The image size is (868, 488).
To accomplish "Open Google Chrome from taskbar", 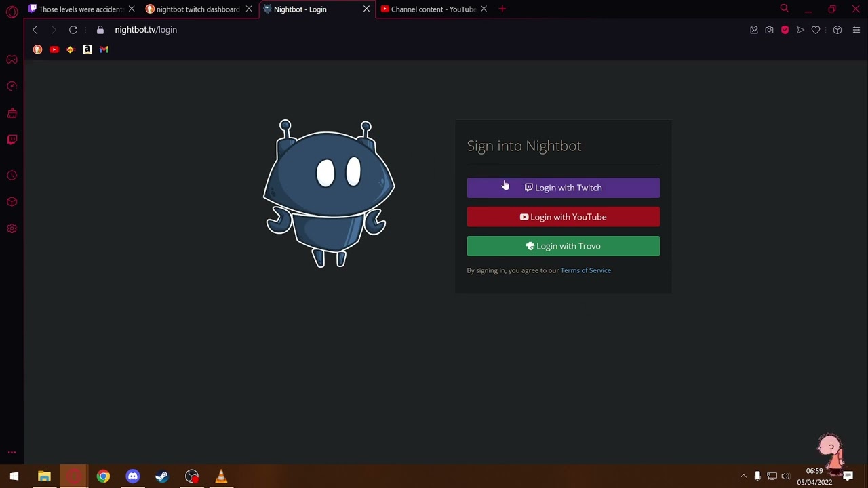I will pos(103,476).
